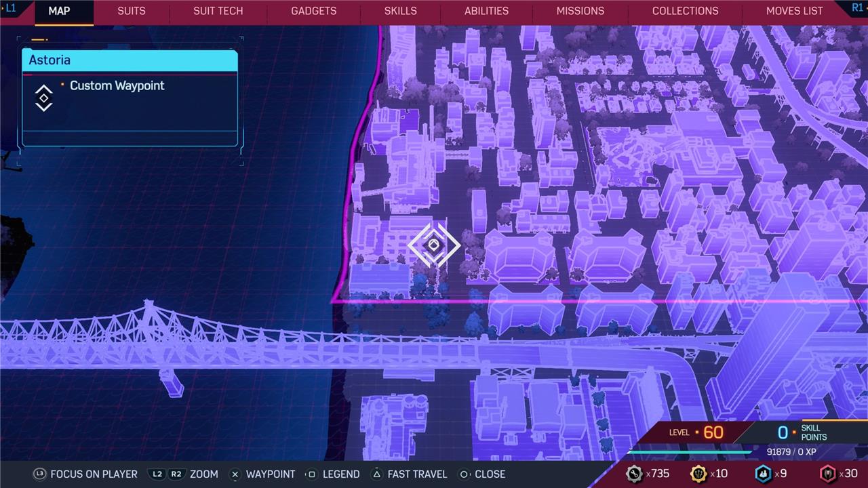Select the Close button label
This screenshot has height=488, width=868.
coord(489,474)
